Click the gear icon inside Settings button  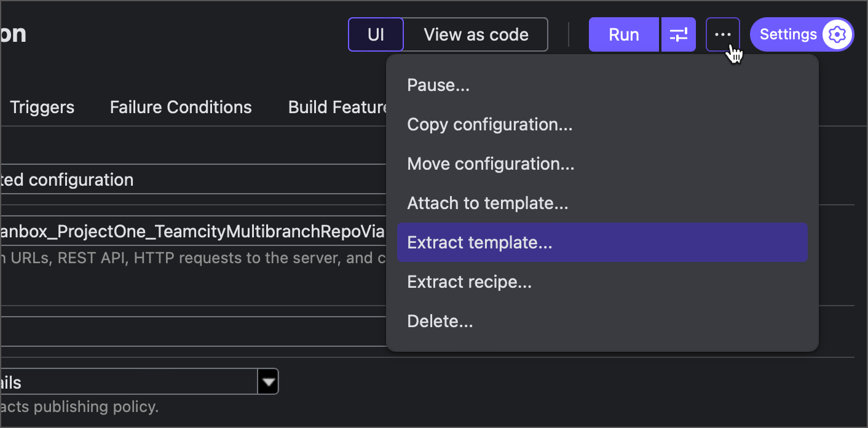point(837,34)
